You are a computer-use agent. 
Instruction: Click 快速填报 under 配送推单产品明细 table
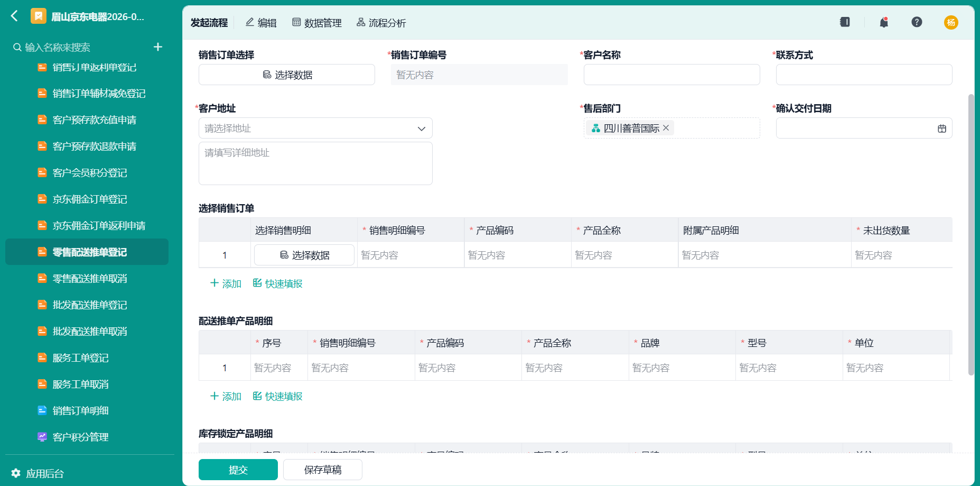click(277, 396)
